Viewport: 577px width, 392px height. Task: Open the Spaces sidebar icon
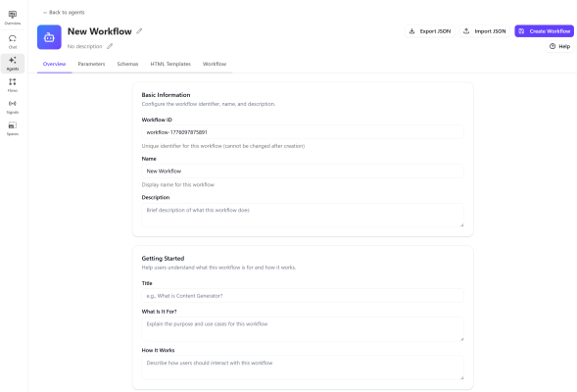(x=13, y=128)
